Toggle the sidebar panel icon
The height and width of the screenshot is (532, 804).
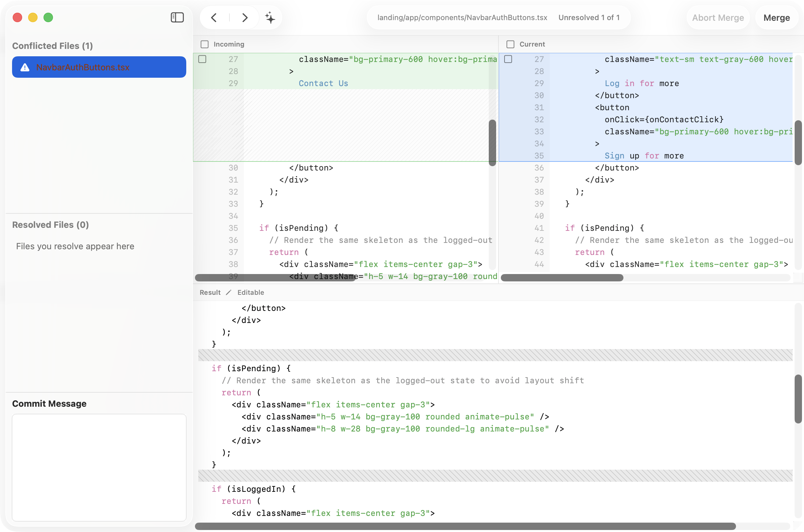click(x=177, y=17)
